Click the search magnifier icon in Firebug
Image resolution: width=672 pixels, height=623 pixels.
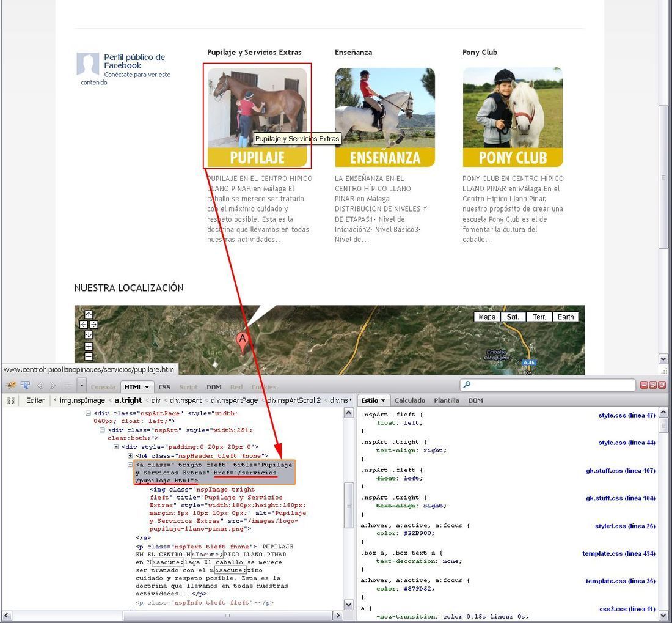467,385
